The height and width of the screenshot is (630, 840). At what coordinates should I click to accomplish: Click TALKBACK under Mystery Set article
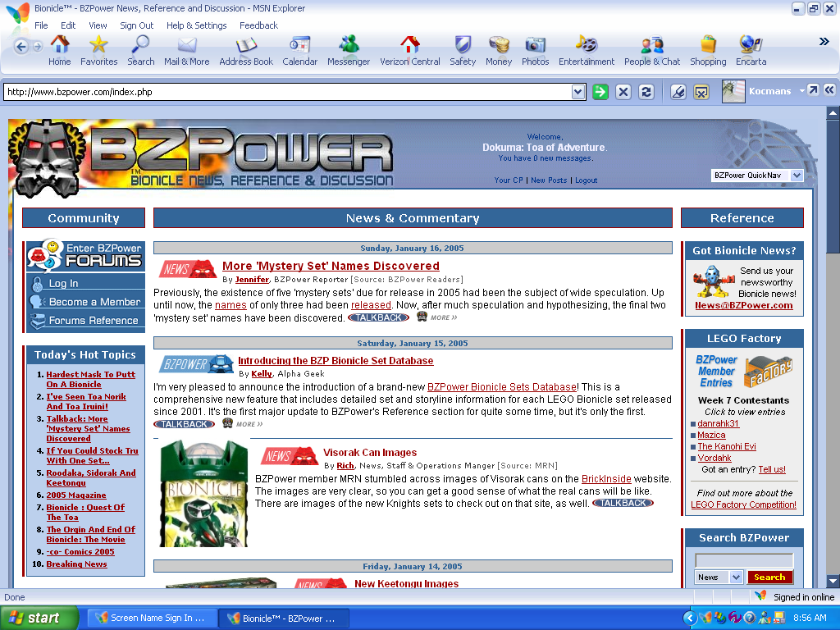coord(379,317)
